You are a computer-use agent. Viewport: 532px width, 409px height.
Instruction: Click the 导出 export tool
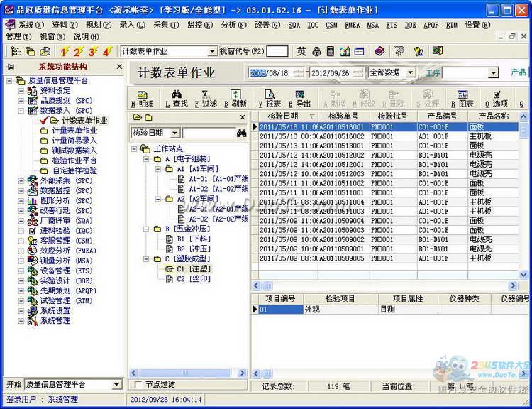(x=299, y=99)
